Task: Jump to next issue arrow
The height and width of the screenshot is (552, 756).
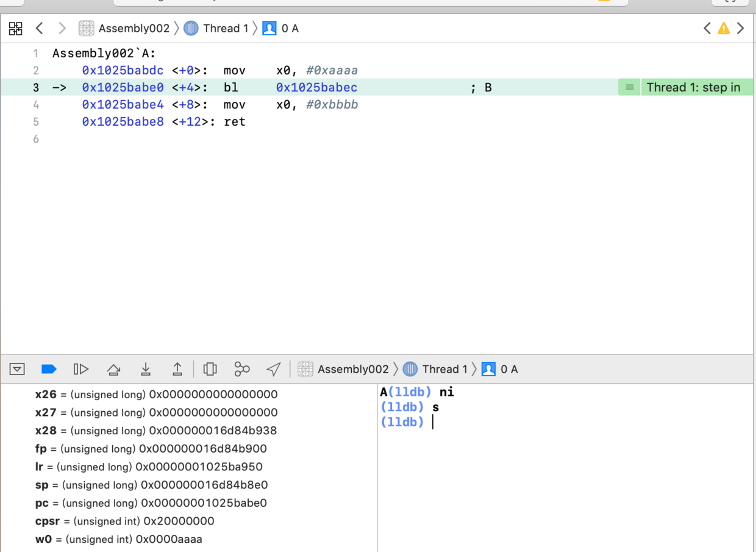Action: (741, 28)
